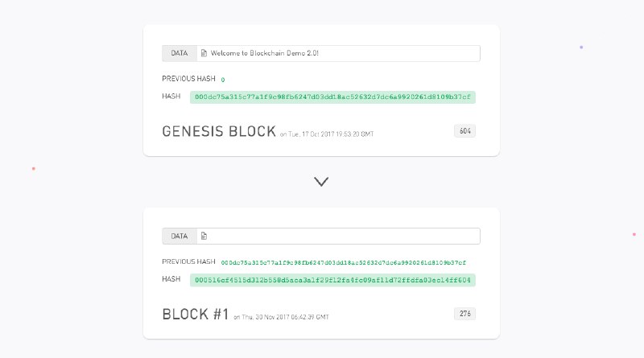Image resolution: width=644 pixels, height=358 pixels.
Task: Click the purple floating dot in the background
Action: click(x=581, y=47)
